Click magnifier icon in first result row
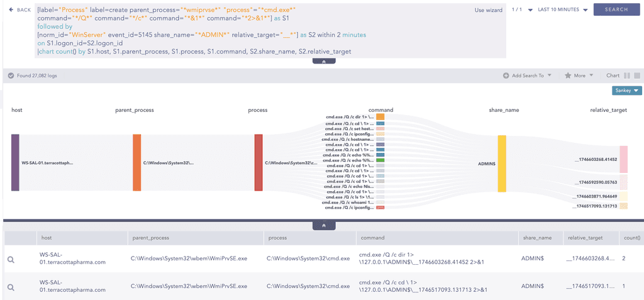The height and width of the screenshot is (300, 644). 11,258
